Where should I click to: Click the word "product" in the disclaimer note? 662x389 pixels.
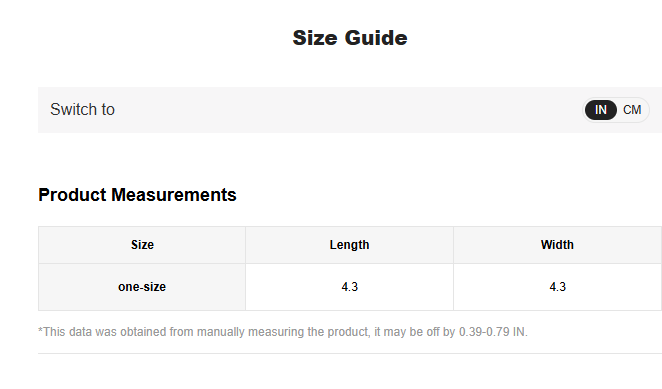(x=350, y=332)
